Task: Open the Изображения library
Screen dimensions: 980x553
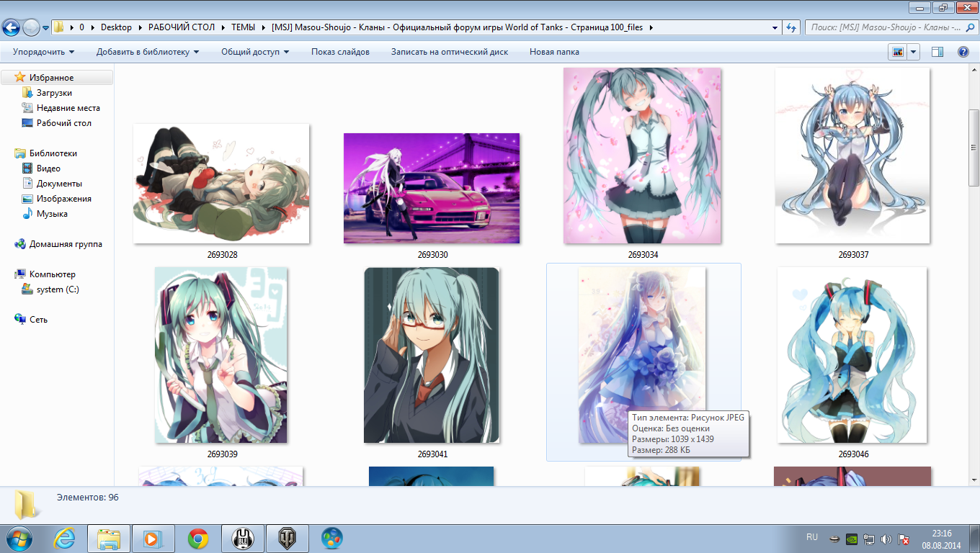Action: (63, 199)
